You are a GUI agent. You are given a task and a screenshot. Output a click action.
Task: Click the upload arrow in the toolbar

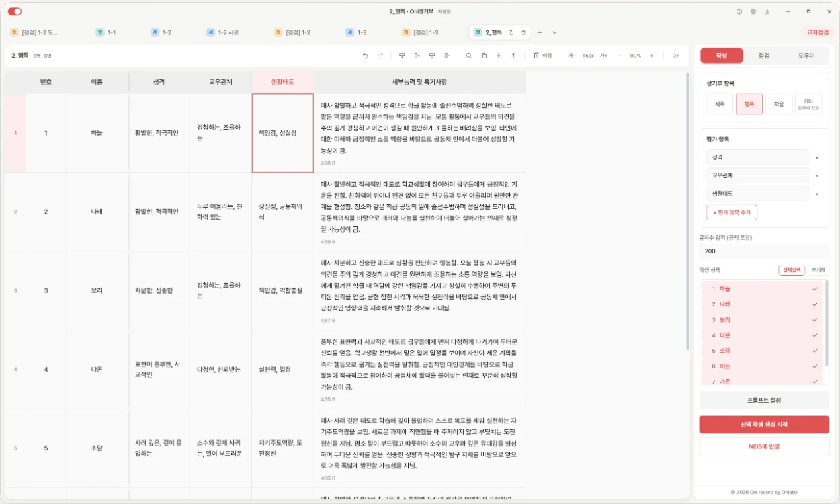[x=513, y=56]
